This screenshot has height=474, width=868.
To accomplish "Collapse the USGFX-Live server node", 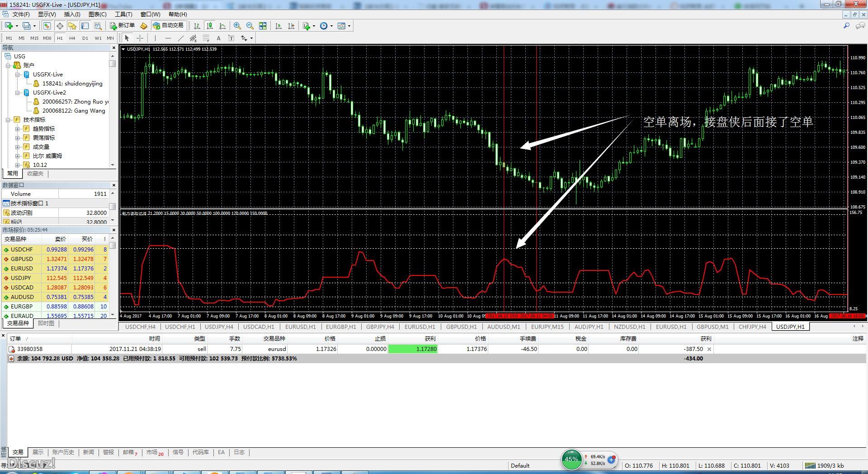I will point(18,75).
